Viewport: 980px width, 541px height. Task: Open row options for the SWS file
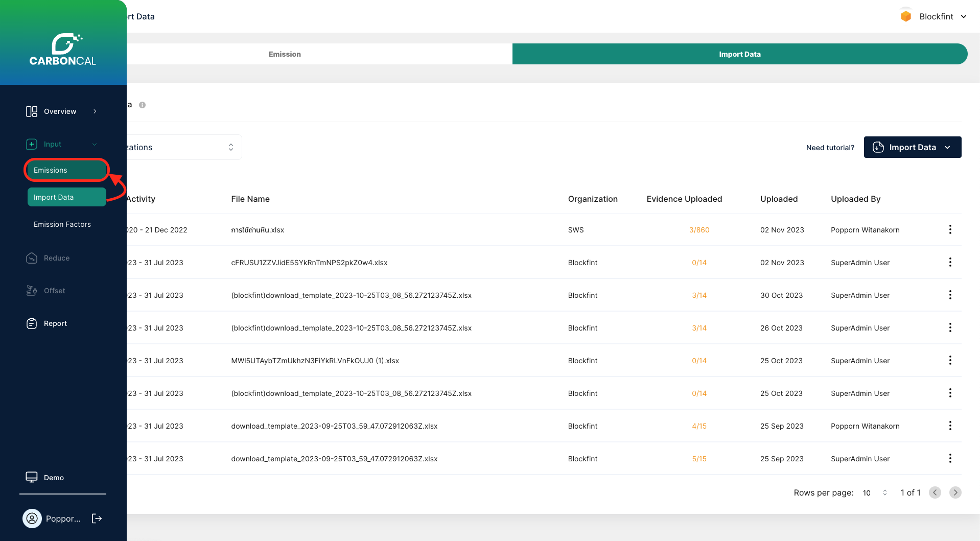950,230
